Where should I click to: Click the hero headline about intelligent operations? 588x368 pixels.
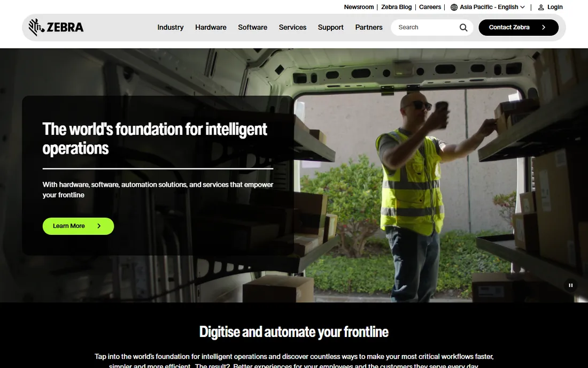(x=154, y=139)
